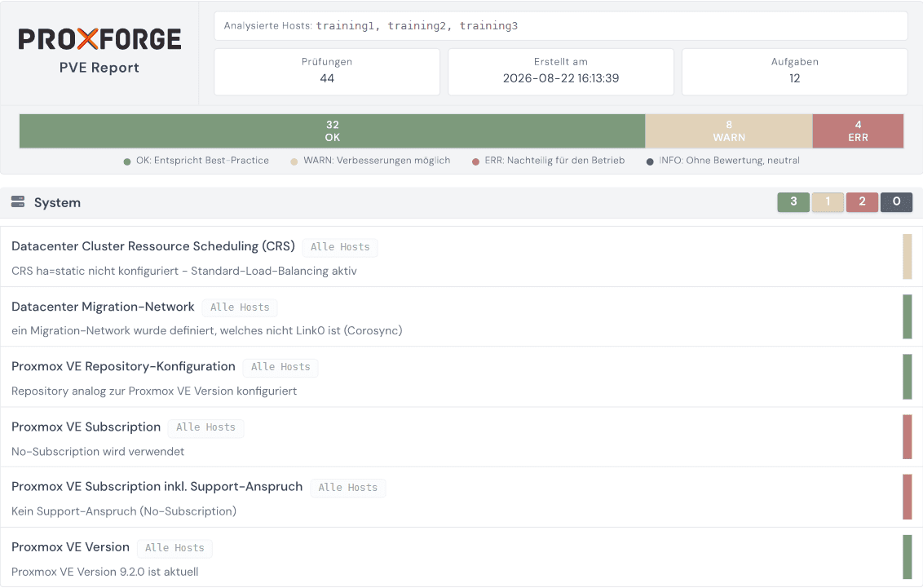Image resolution: width=923 pixels, height=588 pixels.
Task: Select text 'Repository analog zur Proxmox VE Version konfiguriert'
Action: [154, 391]
